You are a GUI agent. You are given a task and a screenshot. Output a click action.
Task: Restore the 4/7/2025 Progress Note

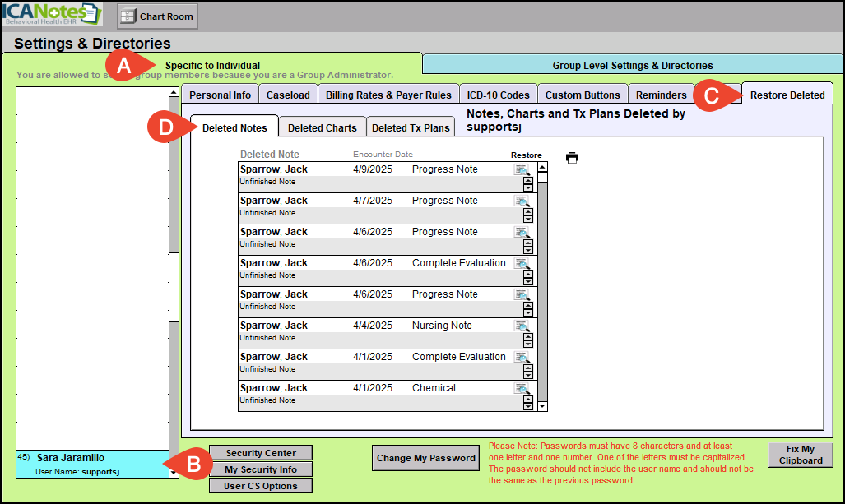tap(522, 201)
